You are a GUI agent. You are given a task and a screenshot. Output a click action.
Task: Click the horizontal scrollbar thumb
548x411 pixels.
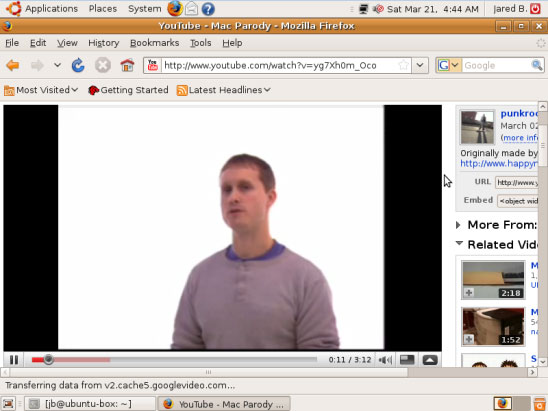tap(208, 372)
